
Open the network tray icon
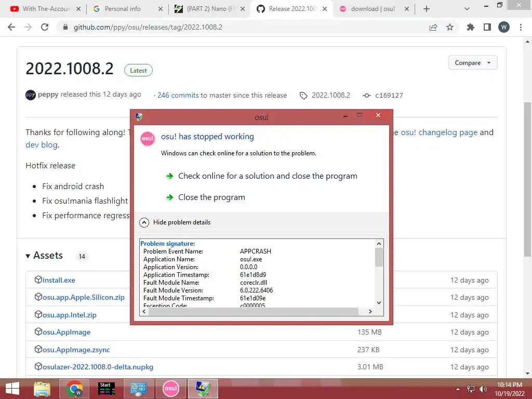(x=471, y=389)
